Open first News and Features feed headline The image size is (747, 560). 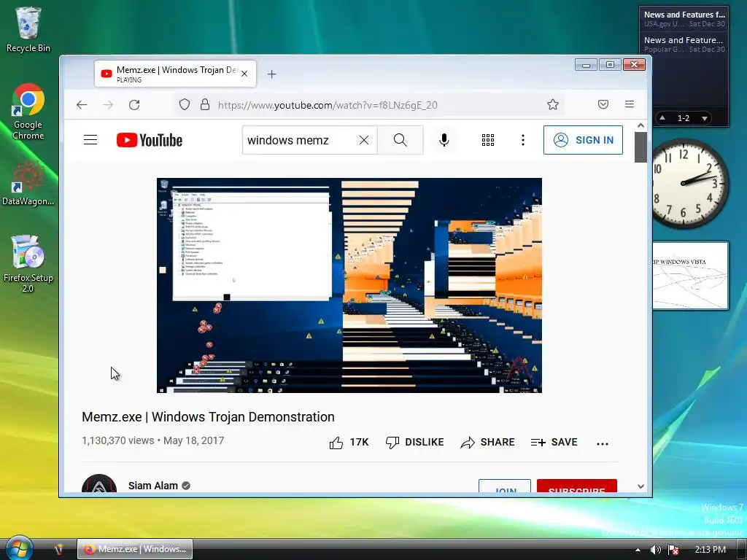click(x=684, y=15)
